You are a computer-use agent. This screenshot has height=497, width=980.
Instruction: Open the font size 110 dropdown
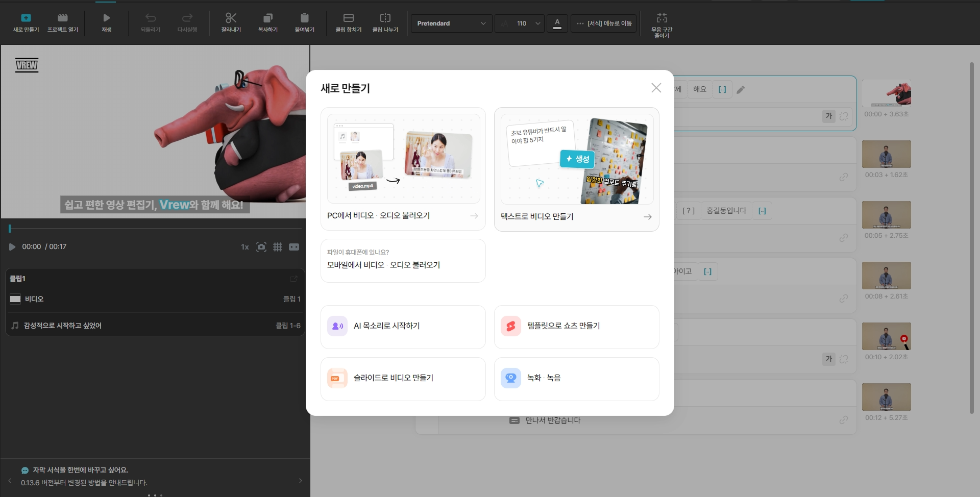pos(520,23)
